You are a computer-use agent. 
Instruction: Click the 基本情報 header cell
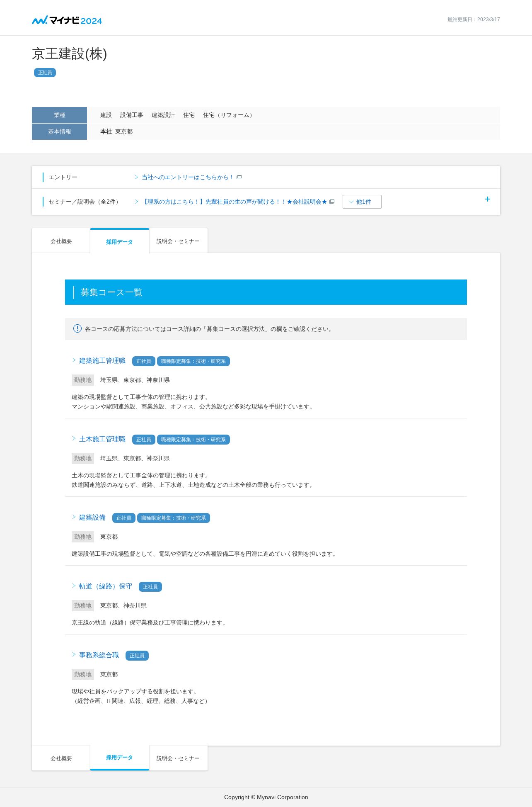pyautogui.click(x=59, y=131)
